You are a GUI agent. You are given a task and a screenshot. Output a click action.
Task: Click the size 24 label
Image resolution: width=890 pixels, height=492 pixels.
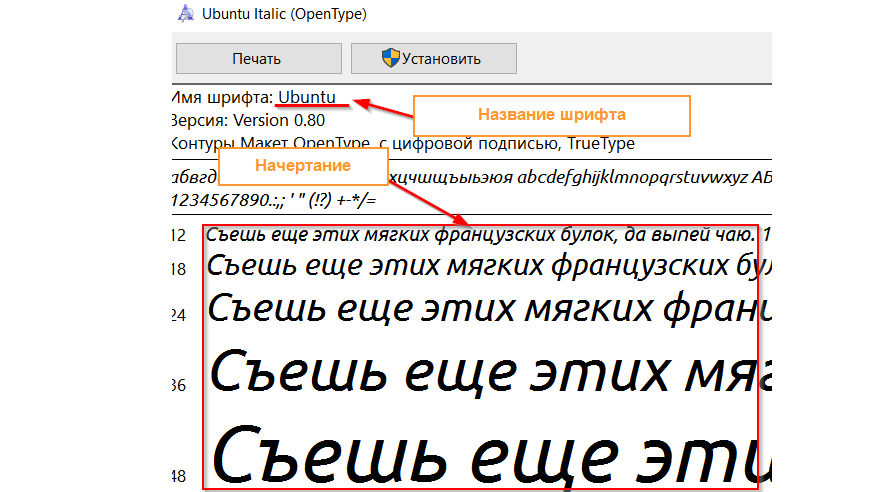tap(179, 314)
